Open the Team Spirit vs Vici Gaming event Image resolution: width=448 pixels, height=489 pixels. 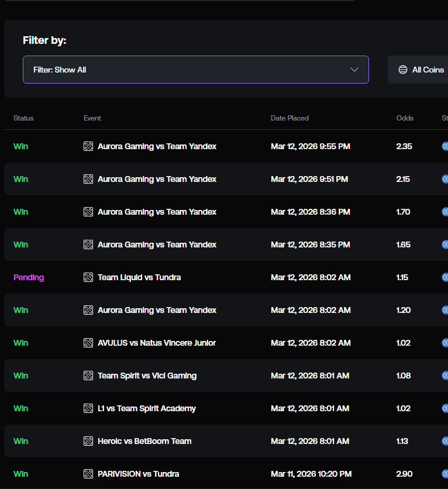click(147, 376)
